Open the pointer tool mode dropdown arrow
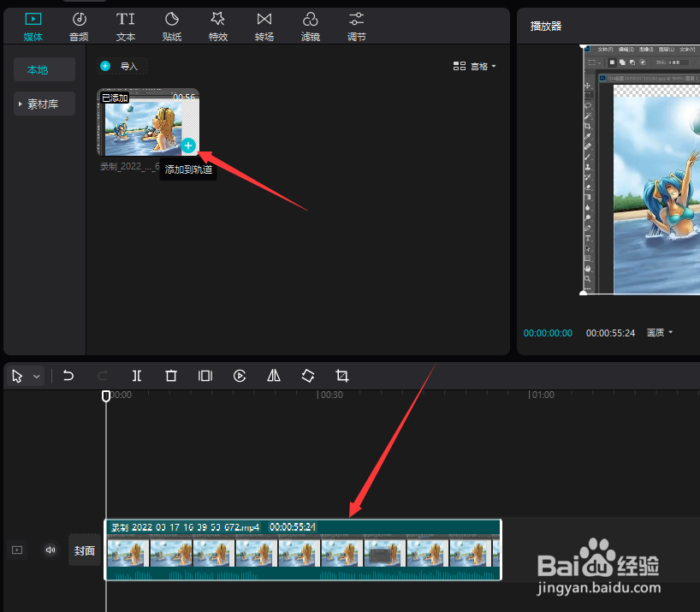Image resolution: width=700 pixels, height=612 pixels. (x=37, y=377)
